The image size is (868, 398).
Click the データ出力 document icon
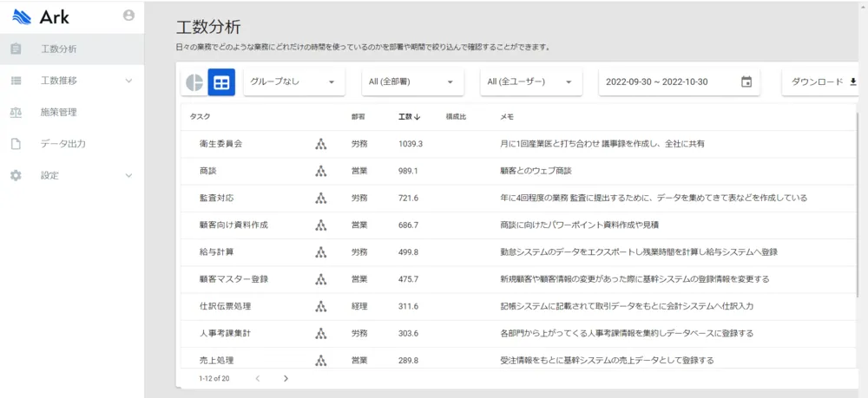16,144
